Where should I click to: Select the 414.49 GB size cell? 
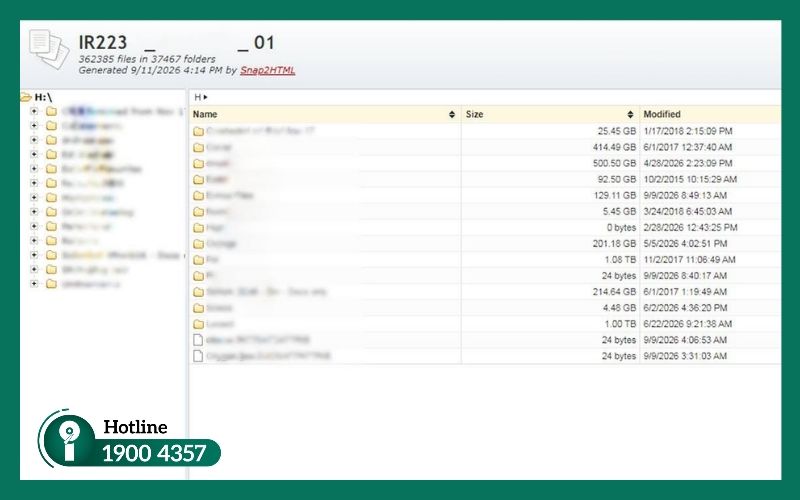coord(614,147)
